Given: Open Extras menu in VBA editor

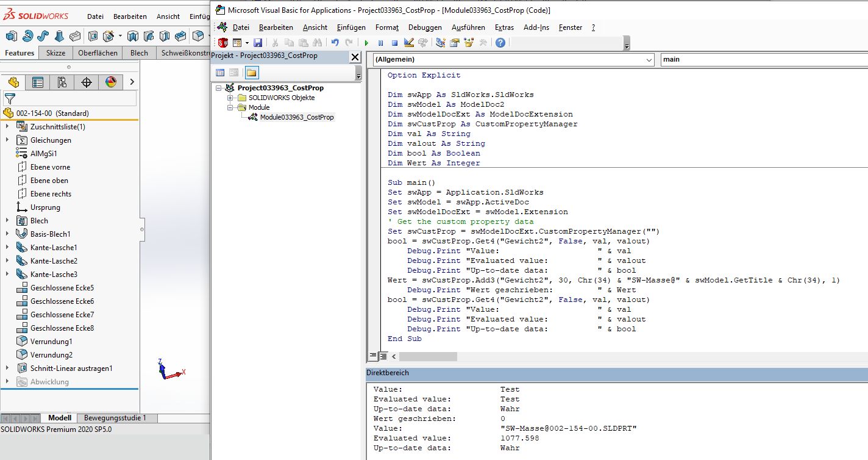Looking at the screenshot, I should 504,27.
